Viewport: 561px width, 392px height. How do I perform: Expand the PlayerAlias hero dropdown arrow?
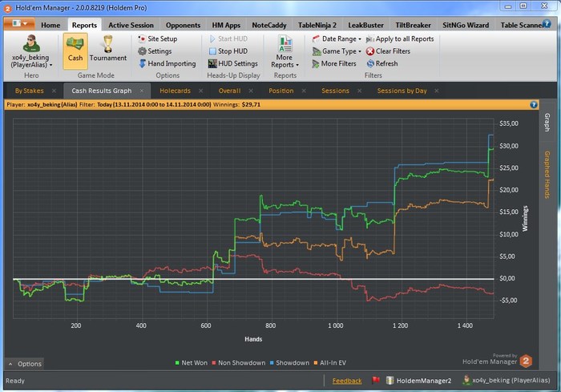pos(50,65)
